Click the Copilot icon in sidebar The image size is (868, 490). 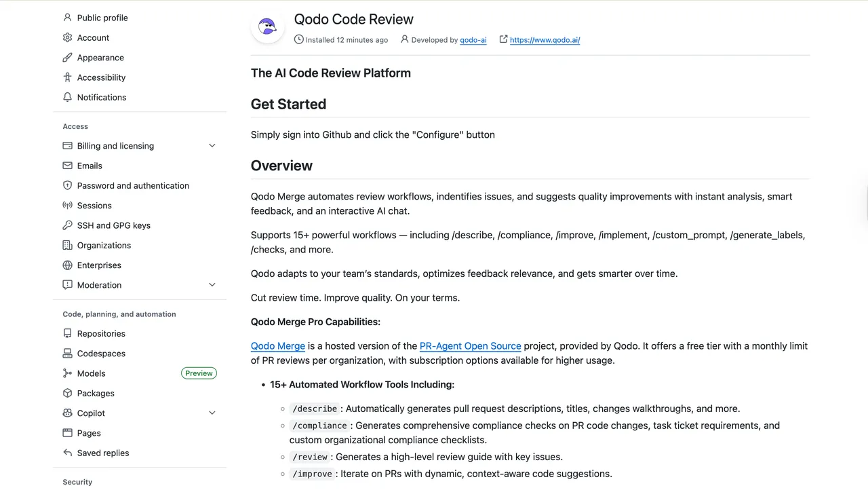pyautogui.click(x=67, y=413)
